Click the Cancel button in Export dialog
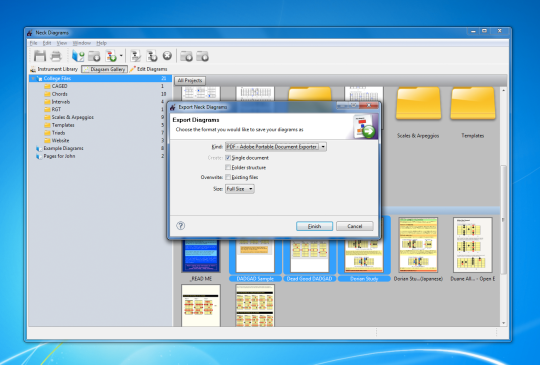540x365 pixels. pyautogui.click(x=355, y=226)
